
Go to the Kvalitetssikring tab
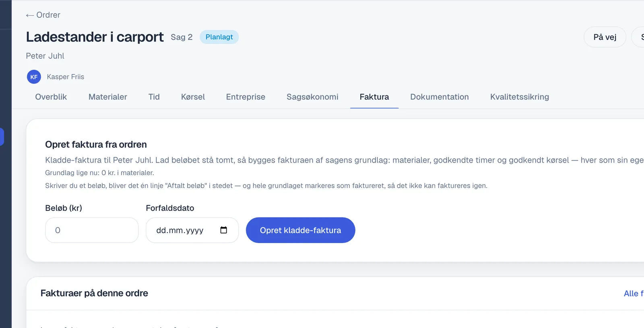tap(520, 97)
